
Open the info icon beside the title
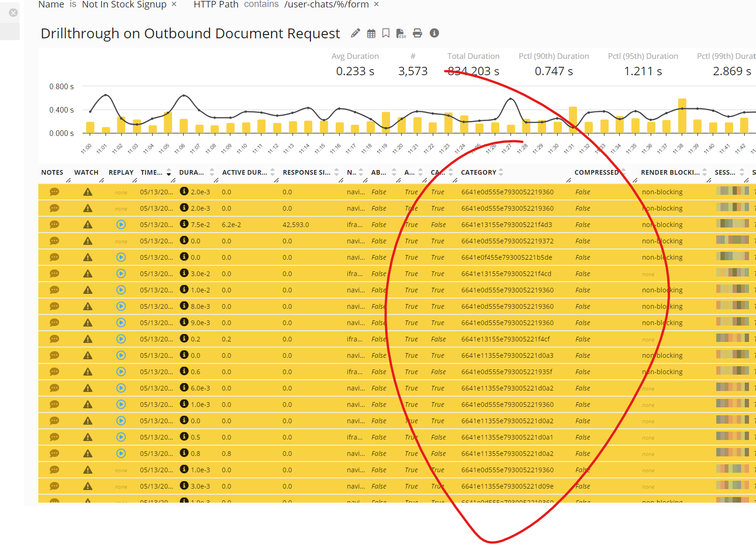click(x=434, y=33)
